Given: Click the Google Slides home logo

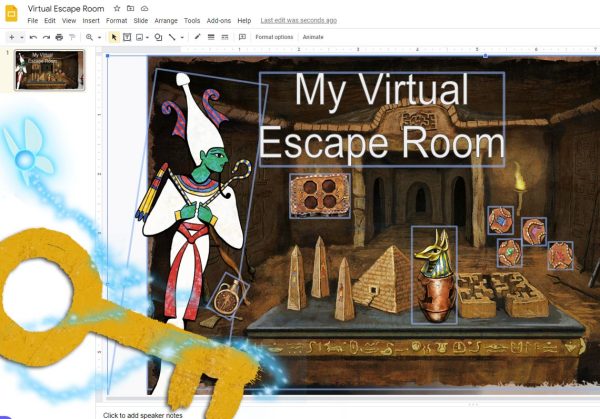Looking at the screenshot, I should [11, 14].
